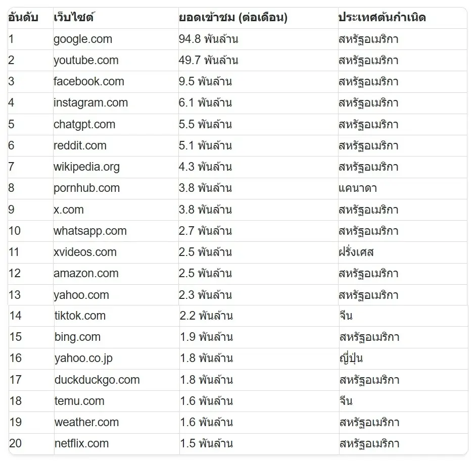
Task: Select the reddit.com entry
Action: pyautogui.click(x=80, y=146)
